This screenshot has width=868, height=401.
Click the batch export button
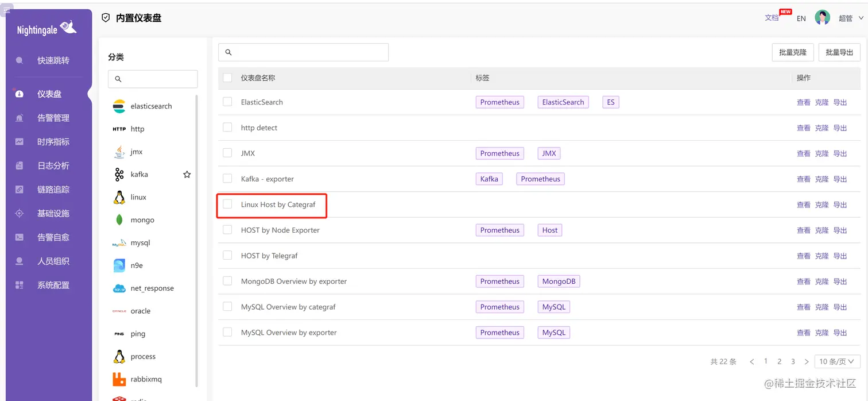(x=839, y=52)
